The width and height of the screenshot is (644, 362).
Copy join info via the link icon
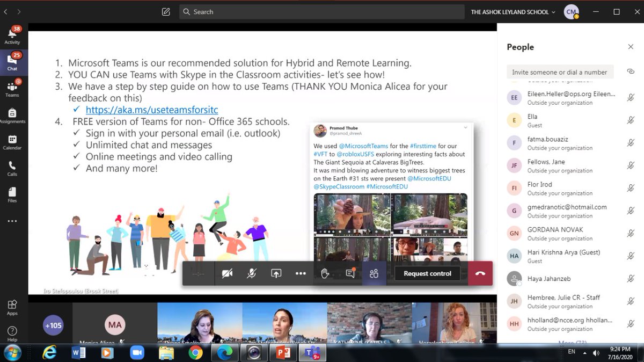pyautogui.click(x=631, y=71)
